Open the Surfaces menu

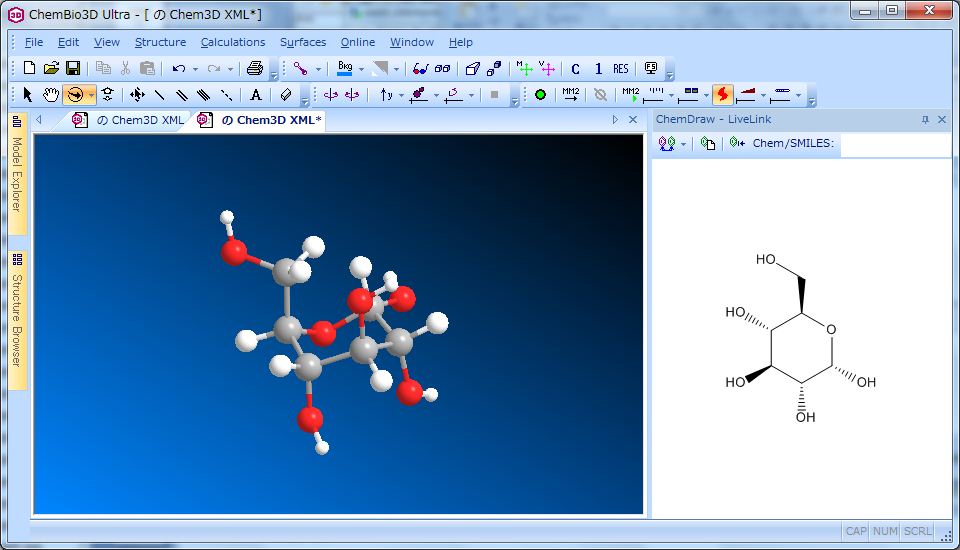coord(303,42)
